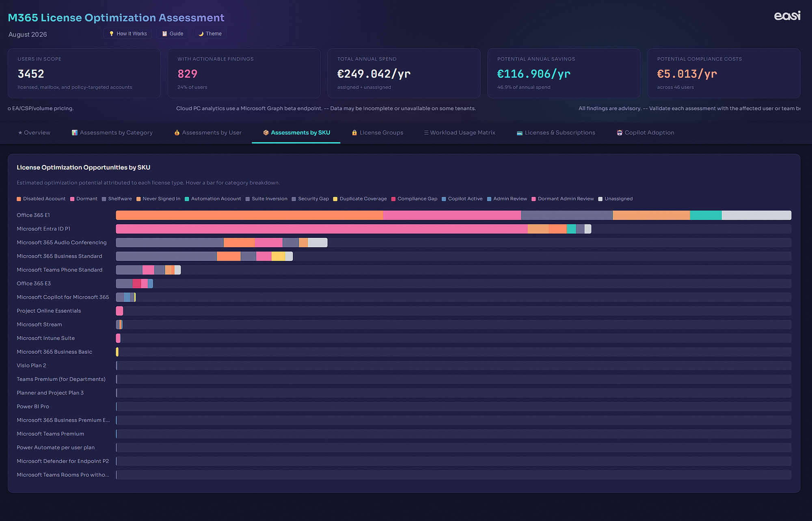Click the Disabled Account legend swatch
The height and width of the screenshot is (521, 812).
click(x=19, y=199)
